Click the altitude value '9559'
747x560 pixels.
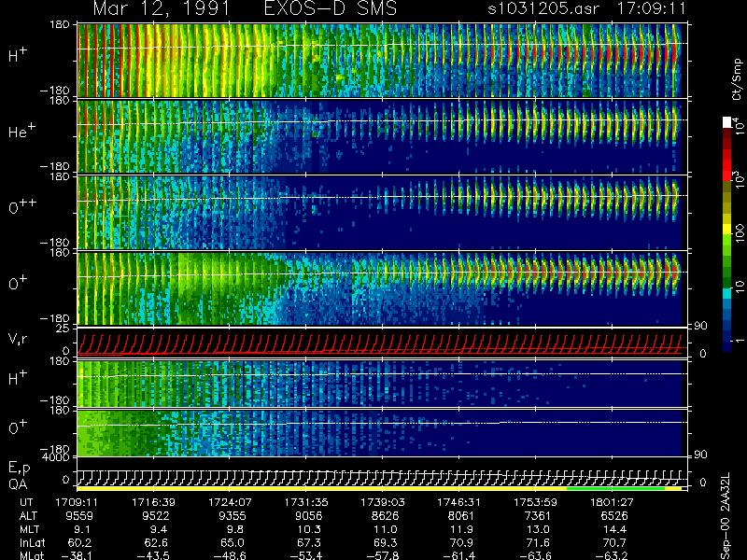coord(79,516)
